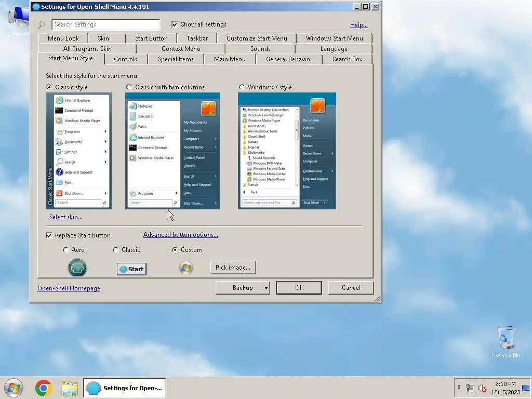Image resolution: width=532 pixels, height=399 pixels.
Task: Click the Aero shell start button image
Action: [x=77, y=268]
